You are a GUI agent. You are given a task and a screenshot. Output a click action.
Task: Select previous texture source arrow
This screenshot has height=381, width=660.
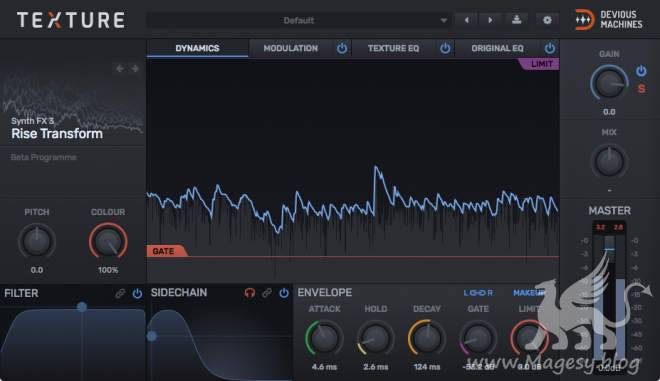(120, 68)
